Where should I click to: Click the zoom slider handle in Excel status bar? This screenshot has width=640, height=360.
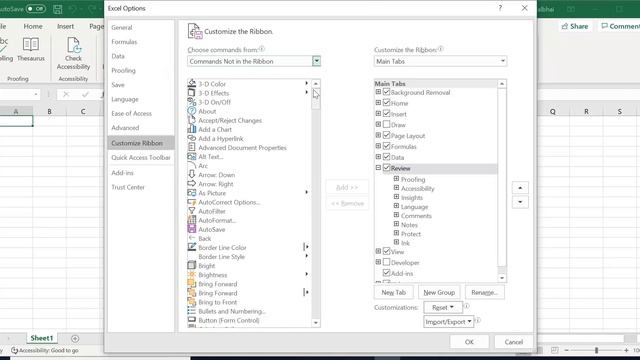(596, 350)
